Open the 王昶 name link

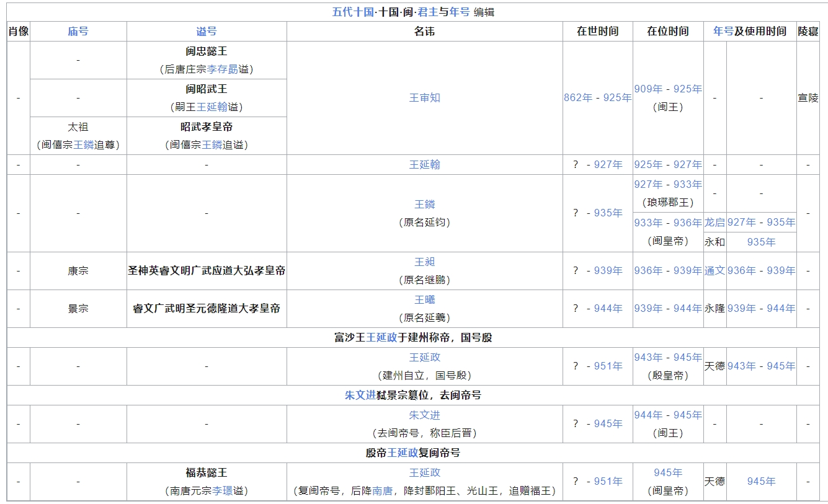click(x=425, y=262)
